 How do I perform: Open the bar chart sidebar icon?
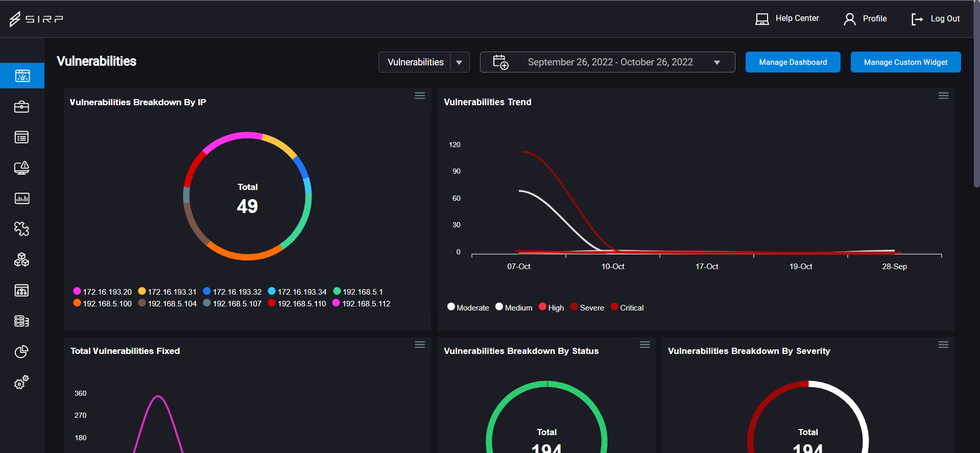pos(21,198)
